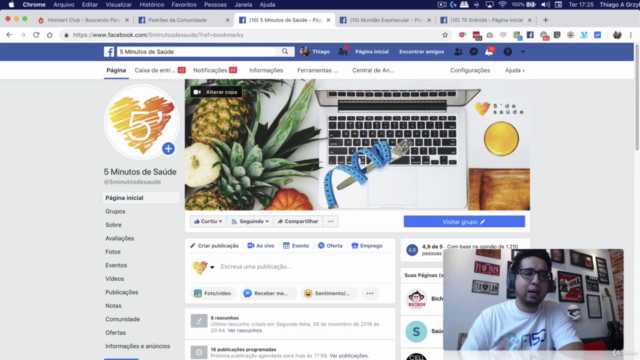Select Notas in left sidebar
The width and height of the screenshot is (640, 360).
[113, 306]
